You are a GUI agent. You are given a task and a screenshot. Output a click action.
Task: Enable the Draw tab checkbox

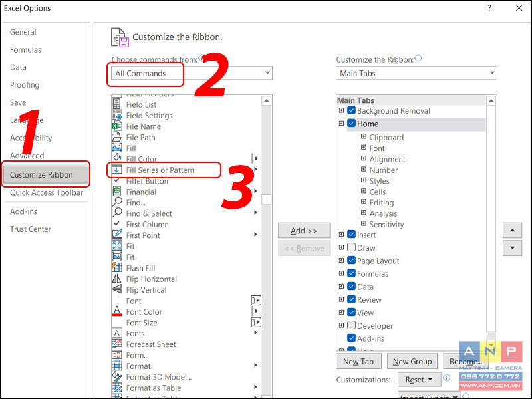(x=352, y=247)
